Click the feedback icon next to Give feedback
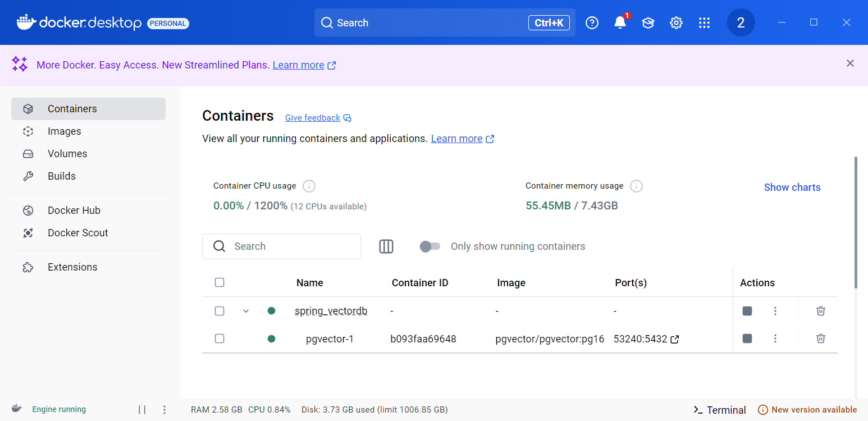The image size is (868, 421). (x=348, y=118)
